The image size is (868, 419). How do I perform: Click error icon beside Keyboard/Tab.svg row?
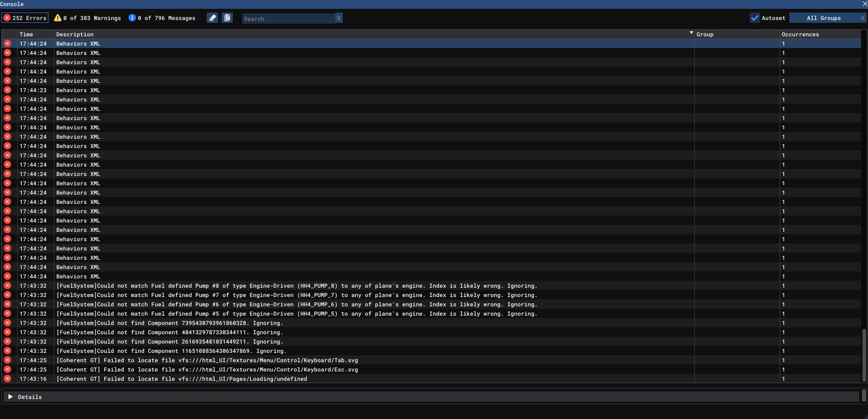pos(7,360)
